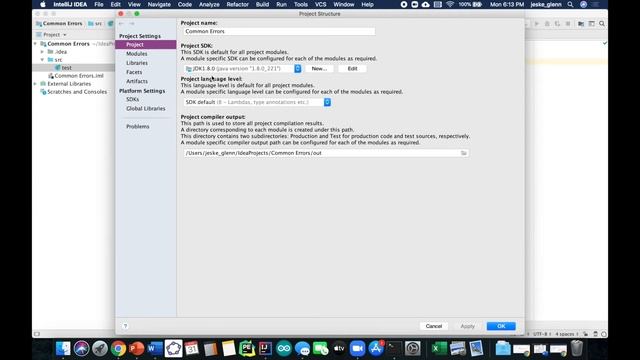Open Google Chrome from the dock
Image resolution: width=640 pixels, height=360 pixels.
point(118,349)
